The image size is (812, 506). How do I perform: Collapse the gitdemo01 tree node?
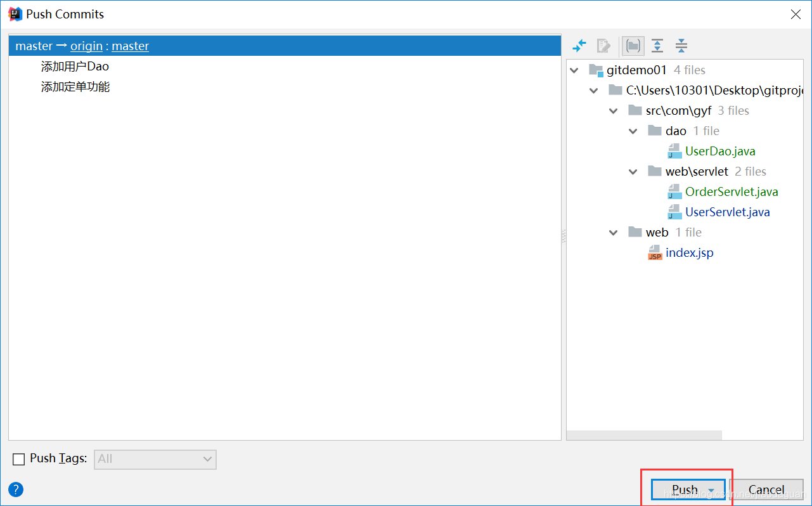tap(574, 70)
